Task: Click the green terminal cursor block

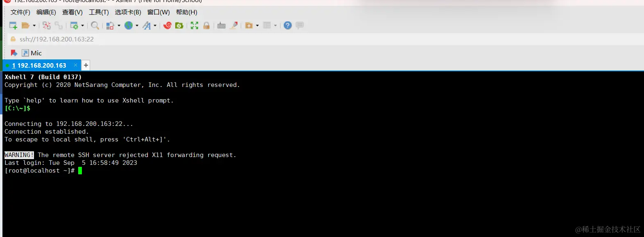Action: coord(80,171)
